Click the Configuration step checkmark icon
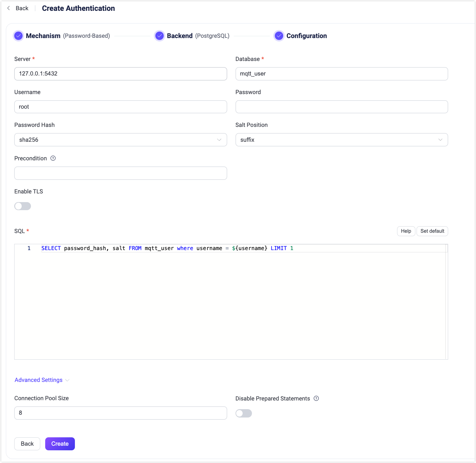The image size is (476, 463). pyautogui.click(x=279, y=36)
